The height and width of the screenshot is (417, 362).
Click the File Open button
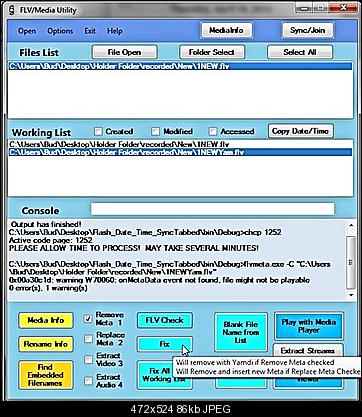[x=124, y=52]
